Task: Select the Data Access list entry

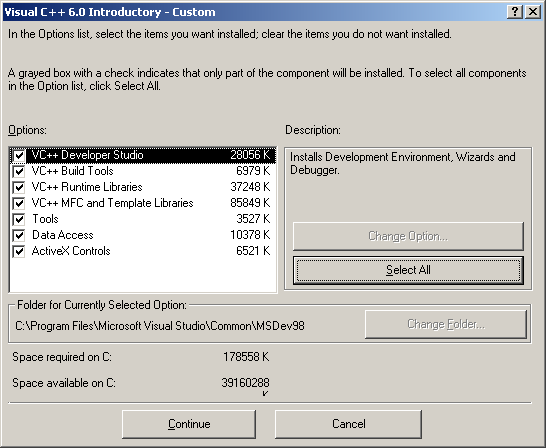Action: [63, 235]
